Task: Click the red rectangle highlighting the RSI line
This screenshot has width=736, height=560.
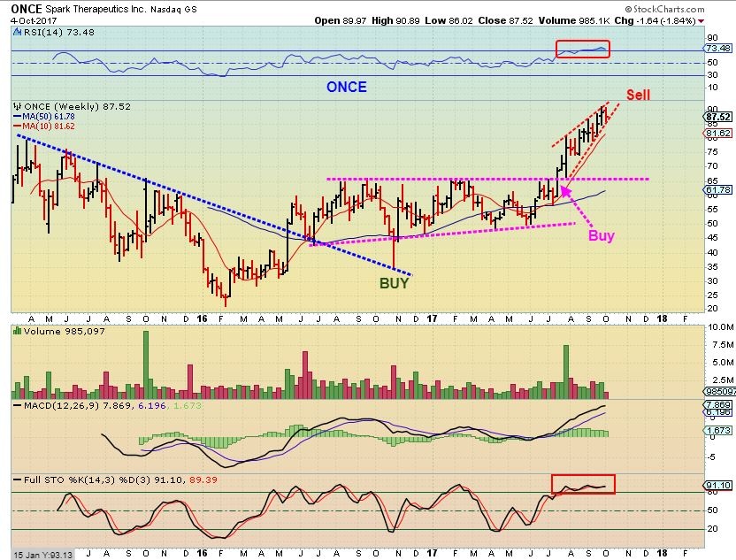Action: (x=582, y=50)
